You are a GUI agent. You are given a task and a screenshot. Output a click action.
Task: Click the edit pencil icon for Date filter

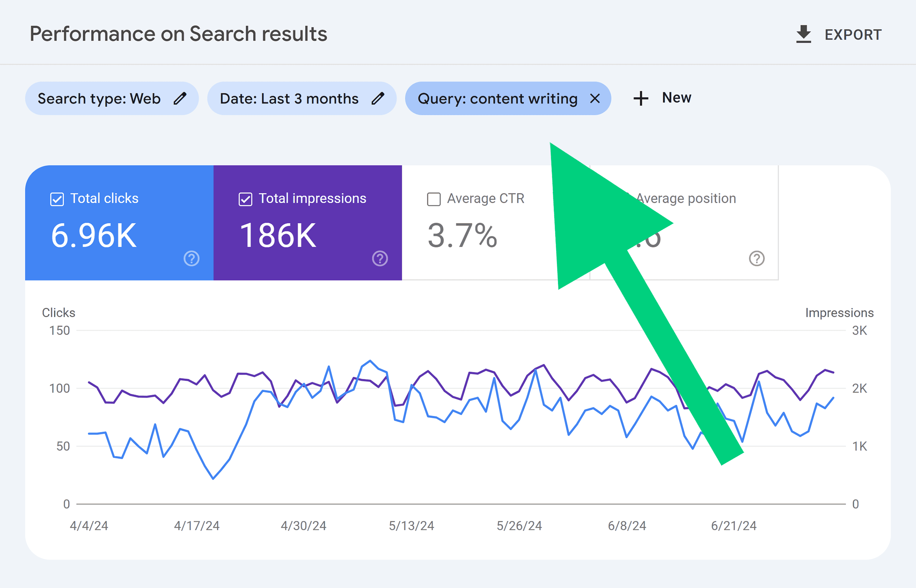point(378,98)
